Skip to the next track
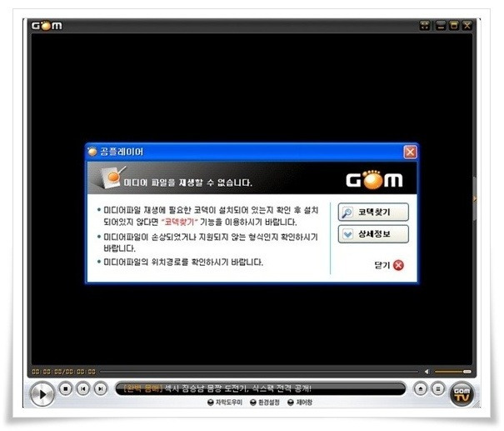 point(100,388)
